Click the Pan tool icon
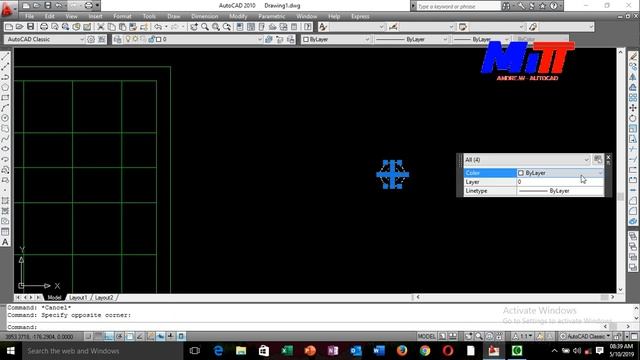 pos(194,27)
